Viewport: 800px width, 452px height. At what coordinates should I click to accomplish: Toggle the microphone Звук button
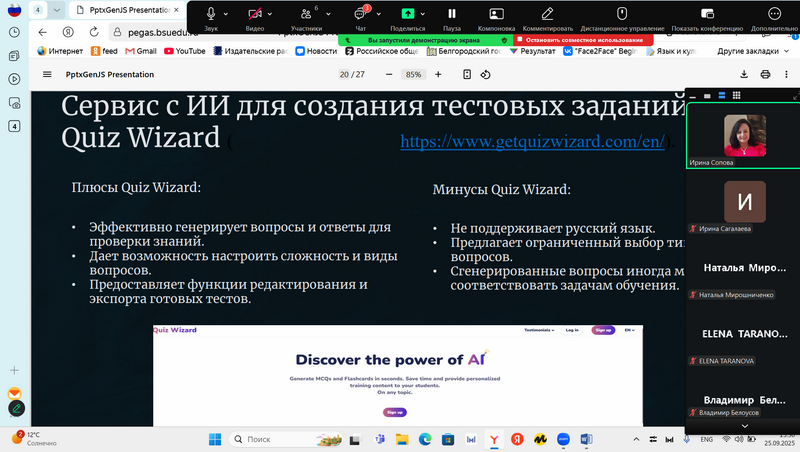tap(211, 14)
